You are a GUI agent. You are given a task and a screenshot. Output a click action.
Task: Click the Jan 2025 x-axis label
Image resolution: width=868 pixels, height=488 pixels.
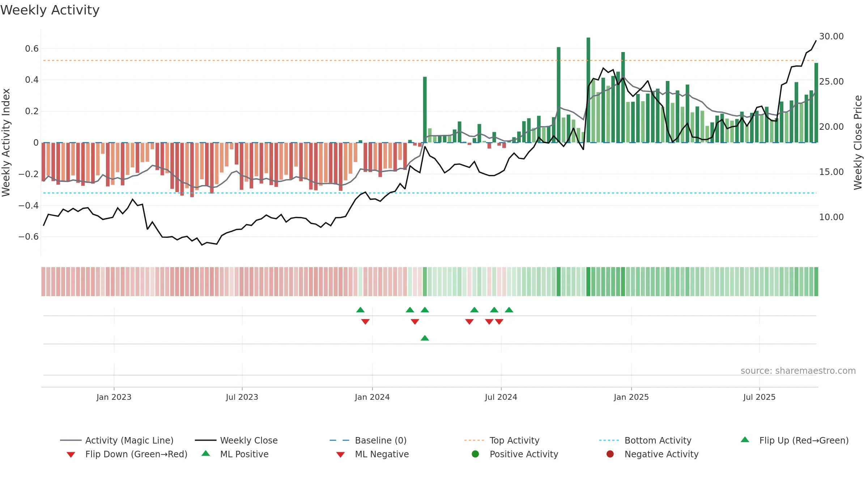coord(631,397)
